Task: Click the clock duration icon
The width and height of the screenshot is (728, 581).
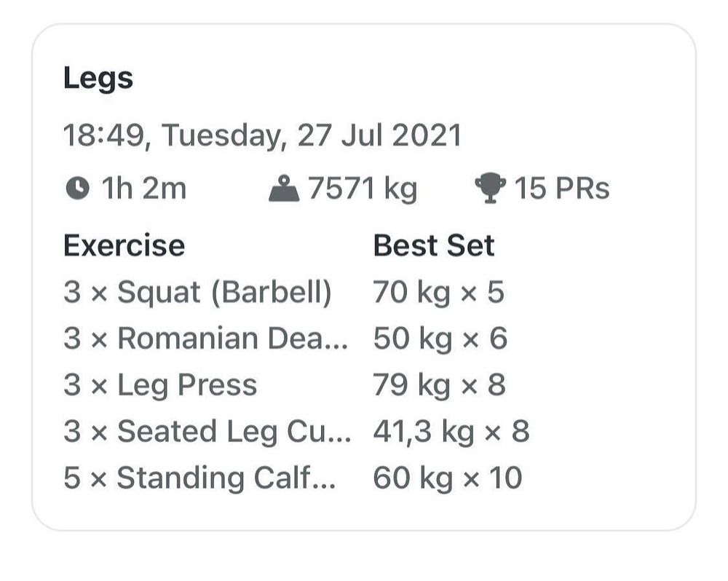Action: click(77, 189)
